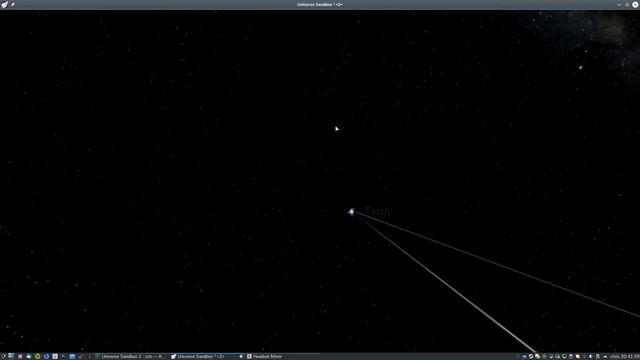Open the volume control in the system tray

(x=590, y=356)
